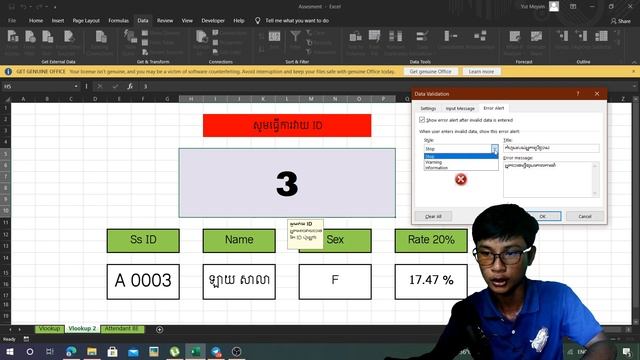640x360 pixels.
Task: Click the Group icon in Outline
Action: pos(562,36)
